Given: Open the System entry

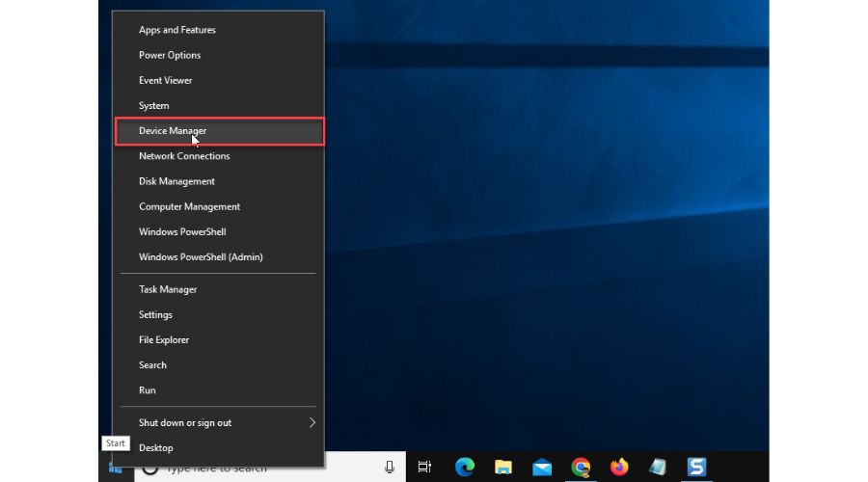Looking at the screenshot, I should (219, 106).
